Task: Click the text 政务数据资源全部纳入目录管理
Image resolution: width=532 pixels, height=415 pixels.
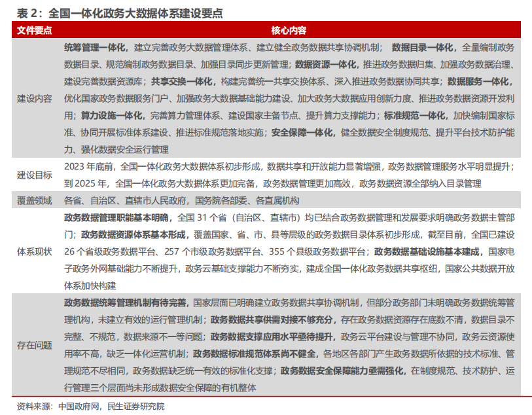Action: click(x=420, y=183)
